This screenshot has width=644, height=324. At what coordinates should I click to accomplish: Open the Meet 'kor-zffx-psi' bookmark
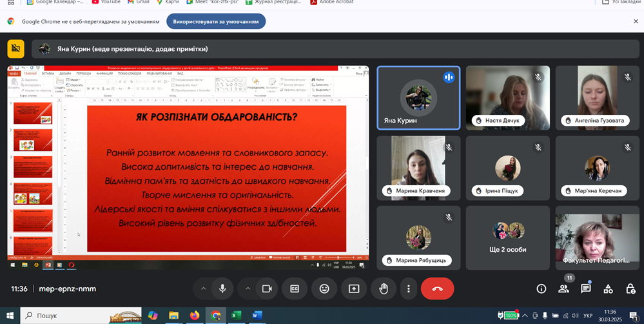coord(212,2)
